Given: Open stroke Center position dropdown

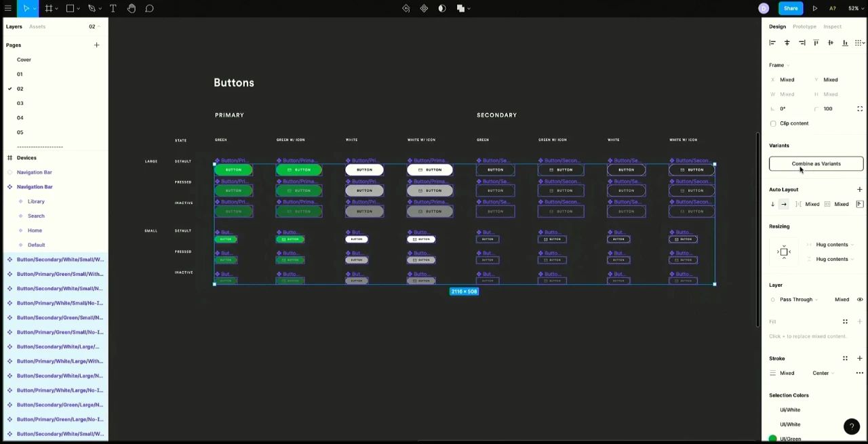Looking at the screenshot, I should tap(823, 373).
